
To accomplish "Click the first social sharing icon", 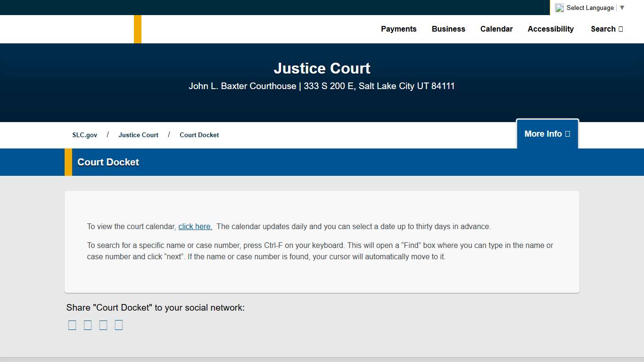I will (x=72, y=324).
